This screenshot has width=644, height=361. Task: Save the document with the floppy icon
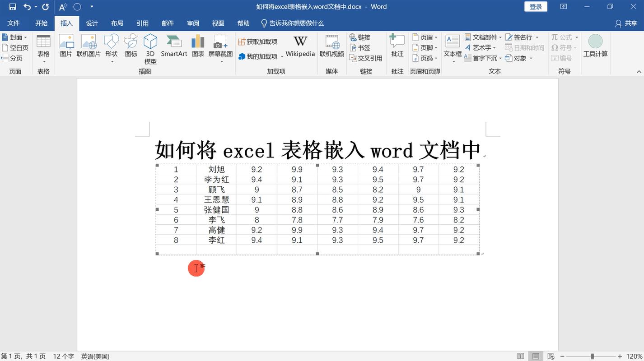pos(13,7)
